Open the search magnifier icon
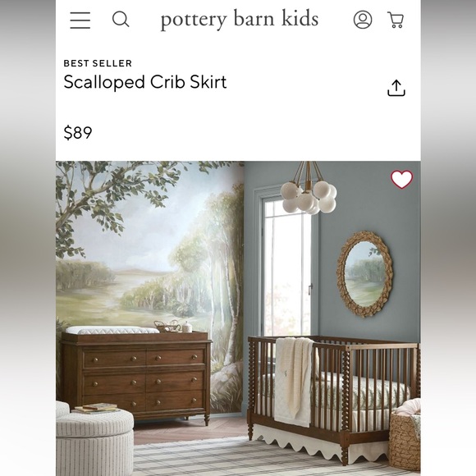This screenshot has width=476, height=476. point(121,20)
